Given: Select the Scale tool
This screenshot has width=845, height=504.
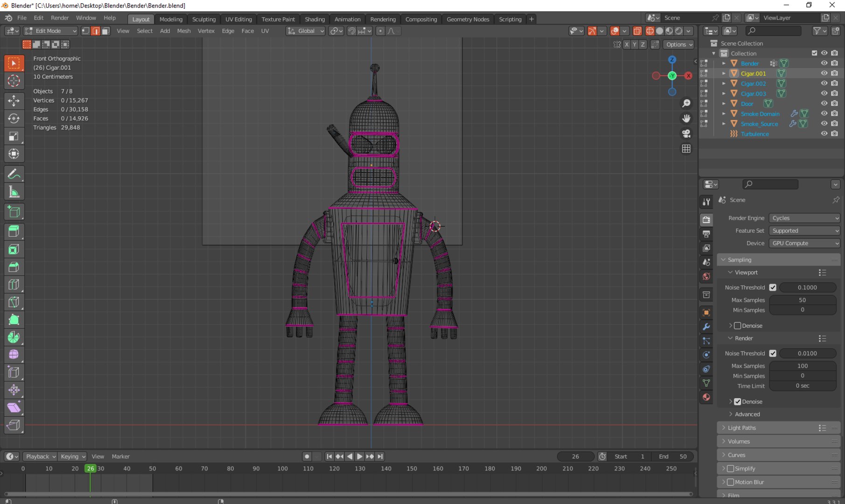Looking at the screenshot, I should 14,136.
